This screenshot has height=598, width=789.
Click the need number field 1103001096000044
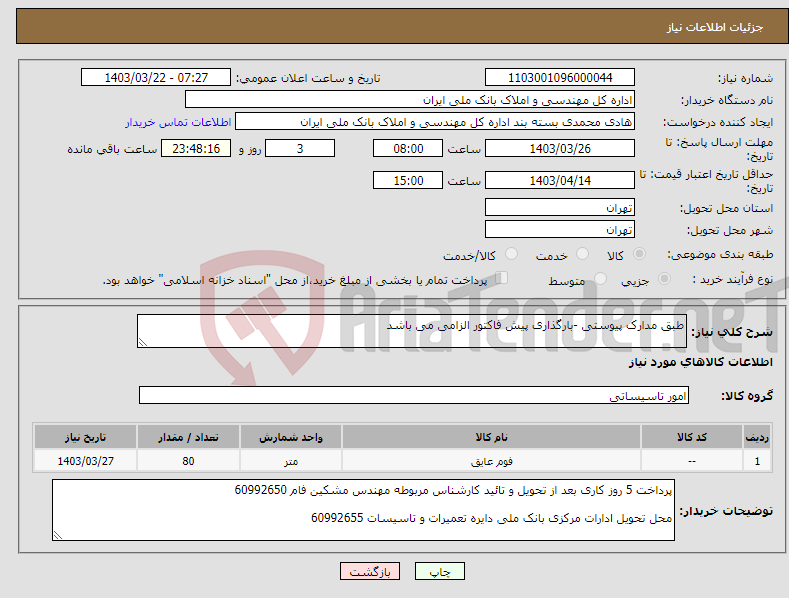pos(560,78)
